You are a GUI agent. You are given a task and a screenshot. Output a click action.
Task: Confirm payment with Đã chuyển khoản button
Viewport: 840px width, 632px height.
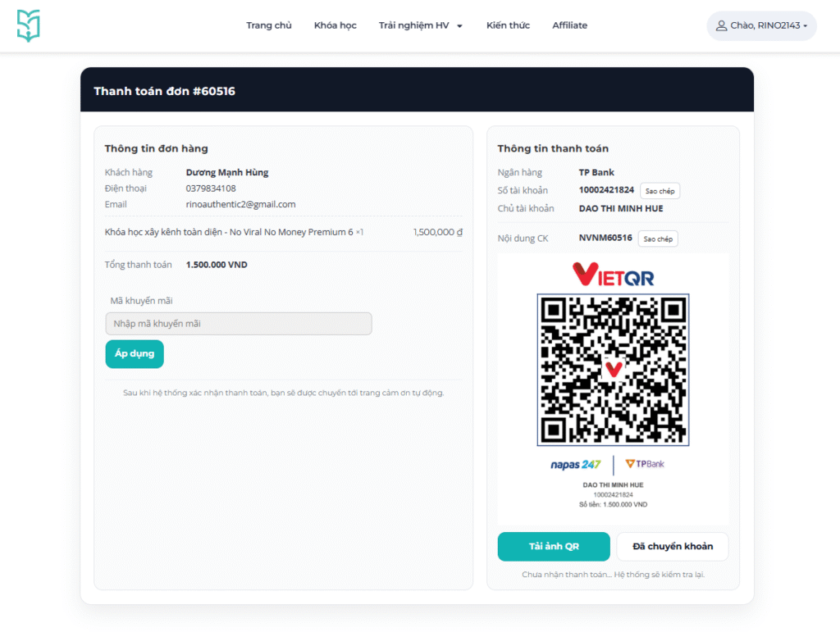(x=673, y=547)
